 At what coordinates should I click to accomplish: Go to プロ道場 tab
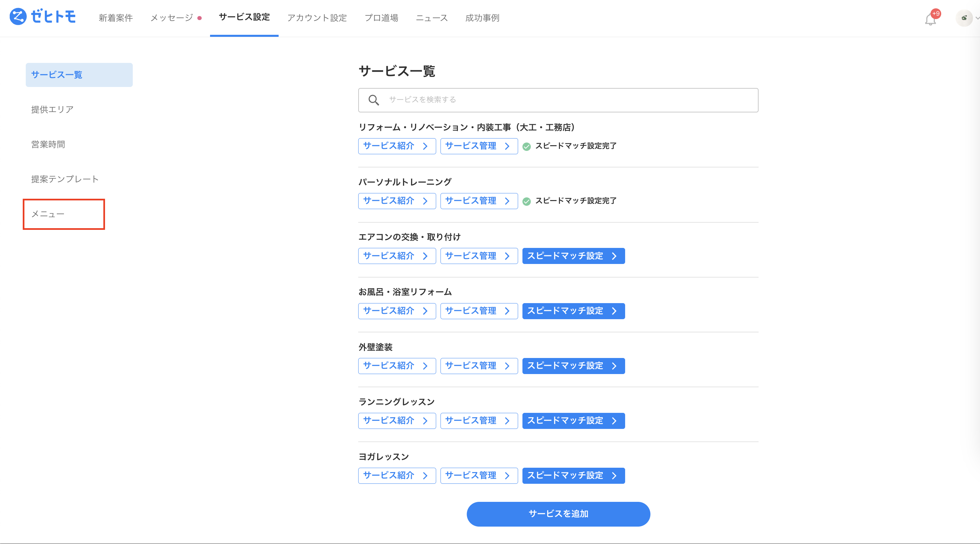click(x=381, y=18)
